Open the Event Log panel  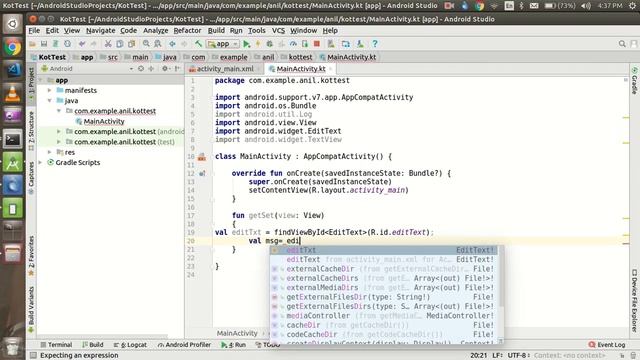tap(607, 345)
